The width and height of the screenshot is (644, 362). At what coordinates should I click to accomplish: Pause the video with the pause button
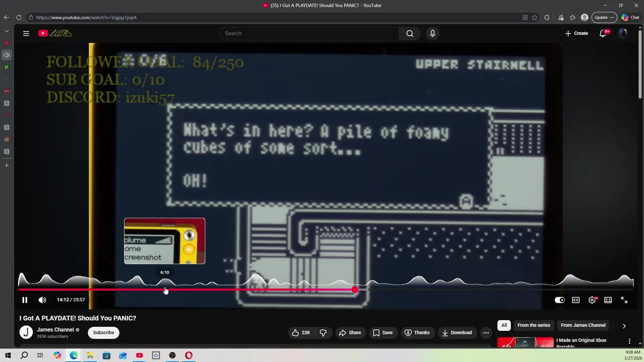(25, 300)
